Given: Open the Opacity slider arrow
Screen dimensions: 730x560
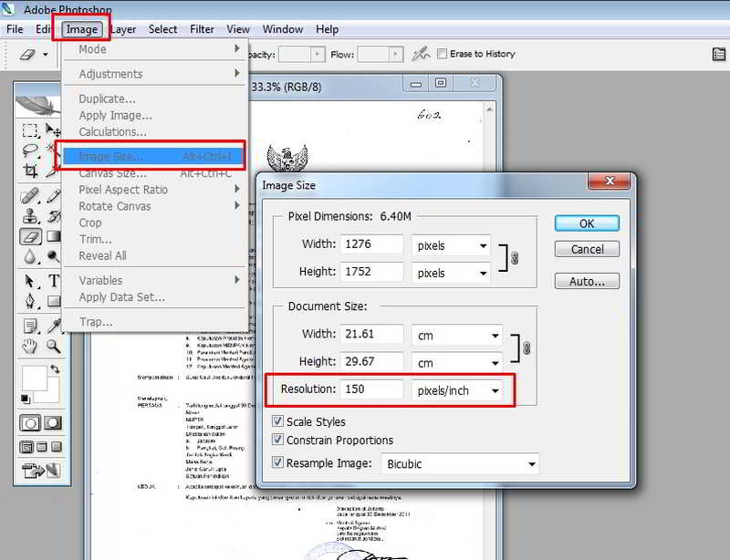Looking at the screenshot, I should [x=318, y=54].
